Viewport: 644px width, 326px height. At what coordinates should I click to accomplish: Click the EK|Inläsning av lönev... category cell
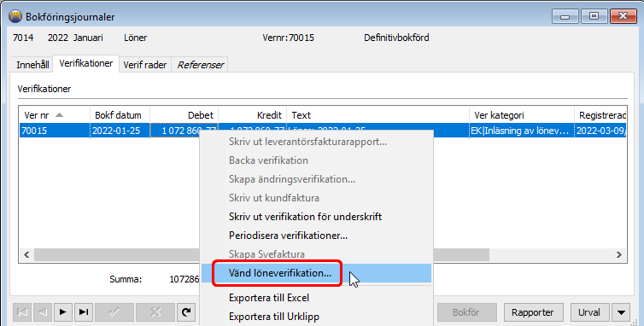point(522,131)
